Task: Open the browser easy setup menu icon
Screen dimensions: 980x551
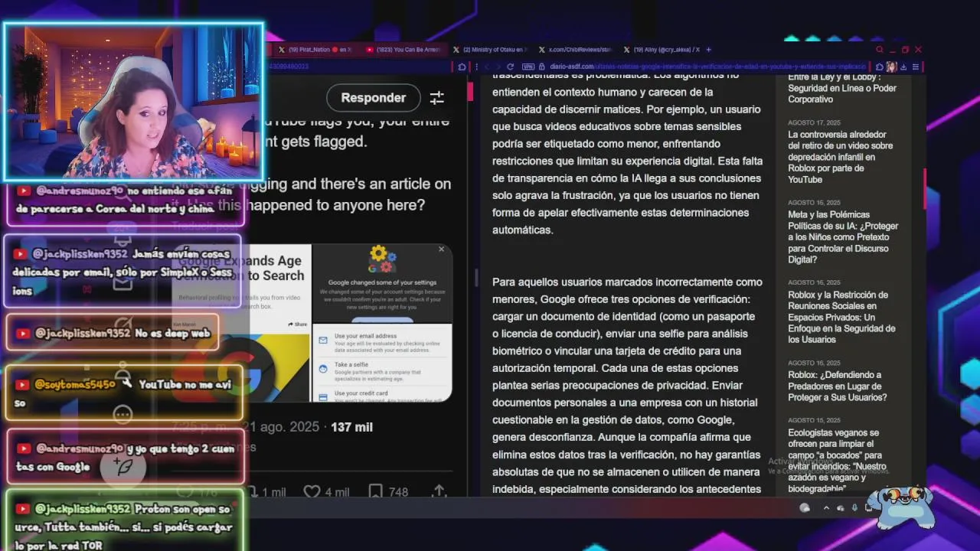Action: 916,67
